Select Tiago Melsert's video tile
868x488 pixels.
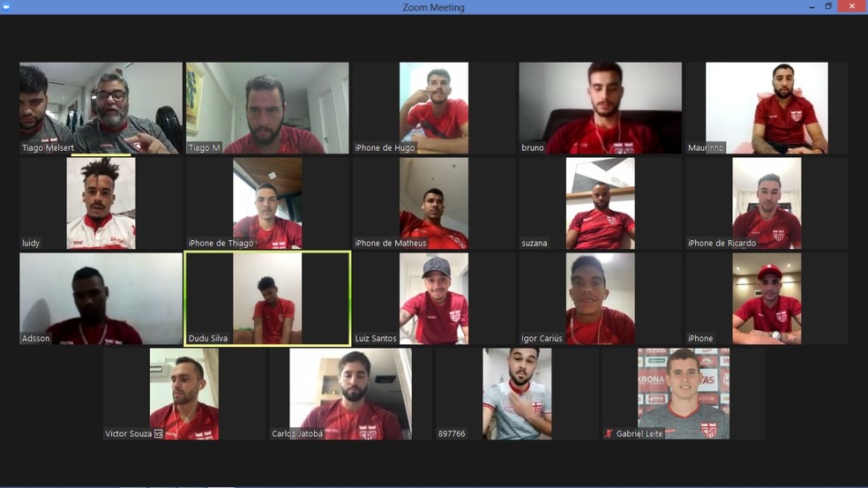coord(101,108)
